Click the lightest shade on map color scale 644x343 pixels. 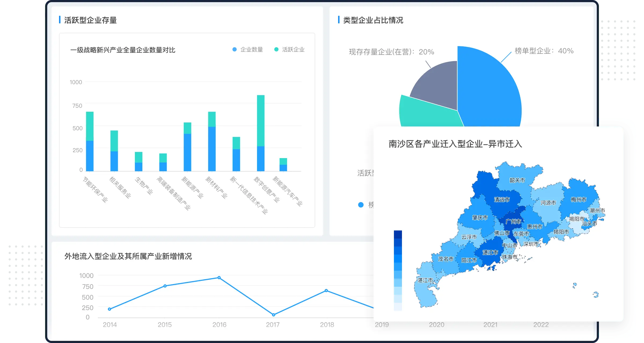[398, 307]
